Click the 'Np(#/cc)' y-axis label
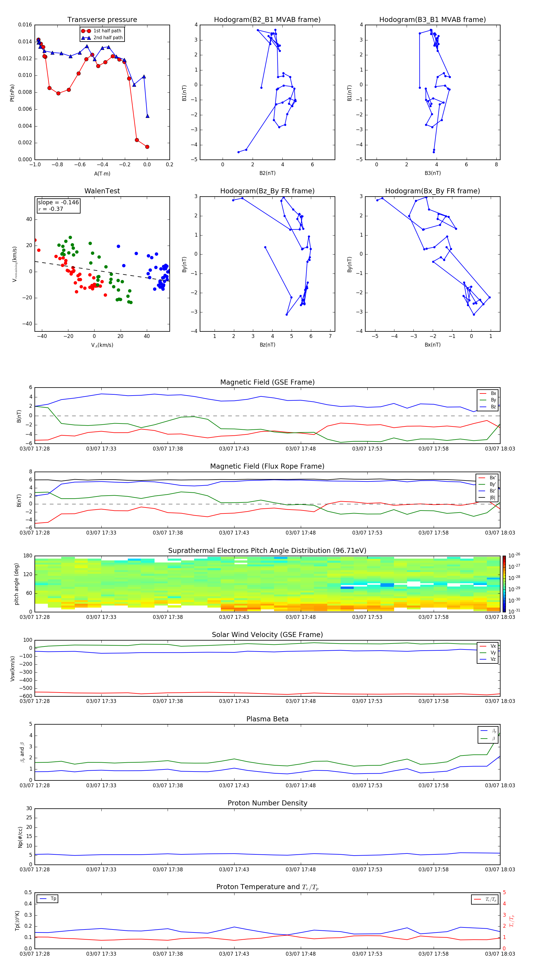 21,837
